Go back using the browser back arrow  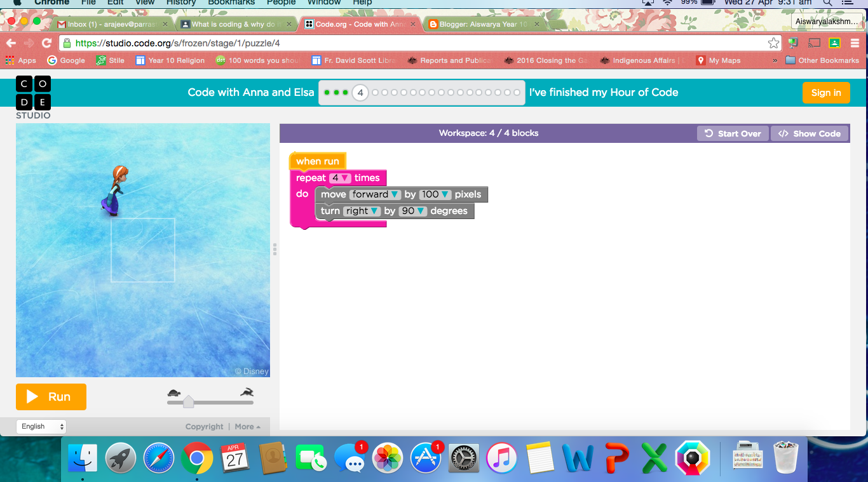[x=11, y=43]
